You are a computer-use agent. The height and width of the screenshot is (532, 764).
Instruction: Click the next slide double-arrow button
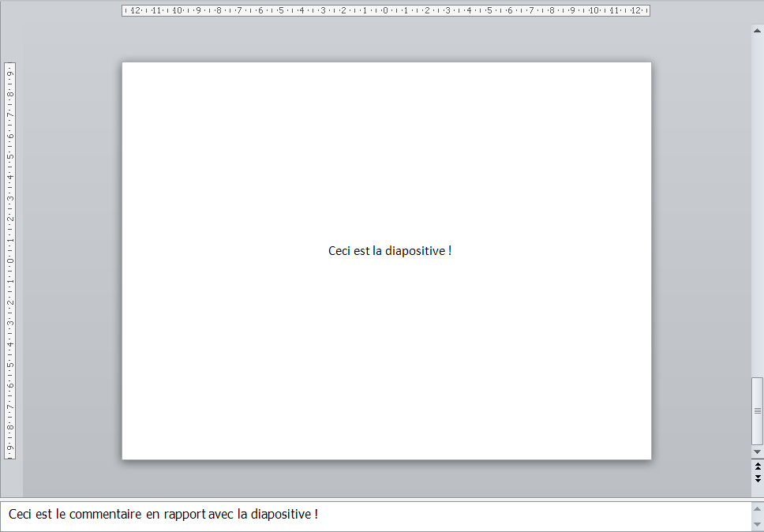coord(758,478)
